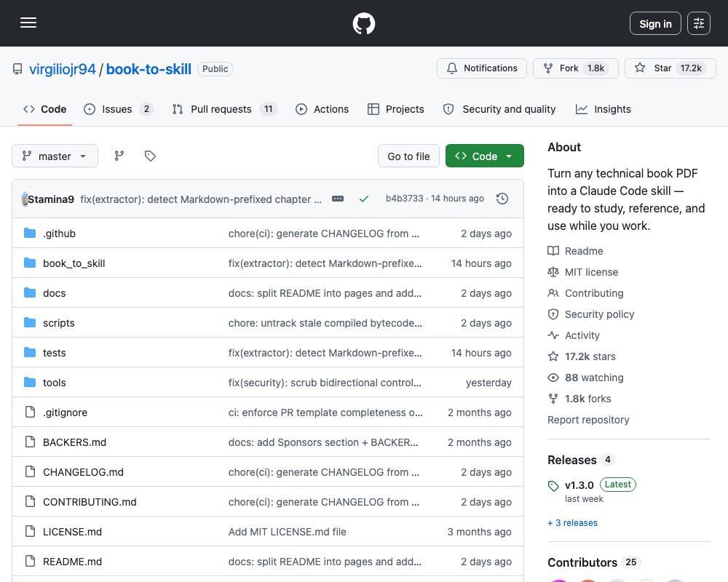Open commit hash b4b3733
728x582 pixels.
tap(404, 199)
